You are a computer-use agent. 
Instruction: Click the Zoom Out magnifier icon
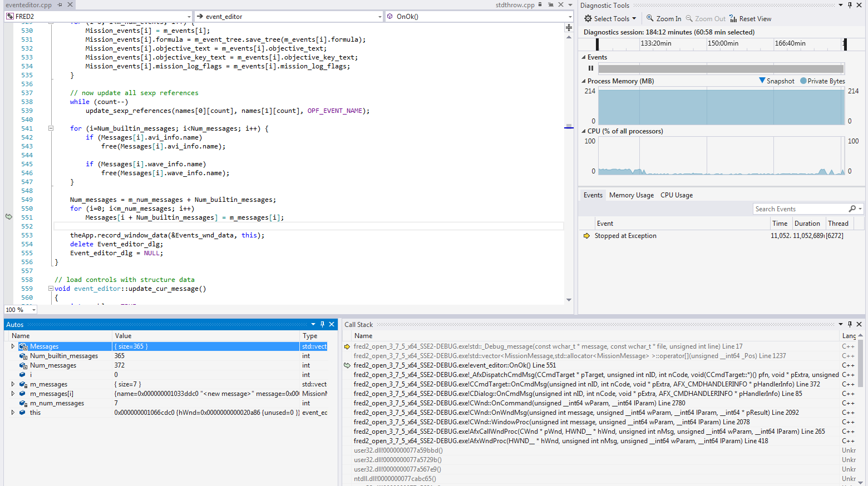click(689, 19)
